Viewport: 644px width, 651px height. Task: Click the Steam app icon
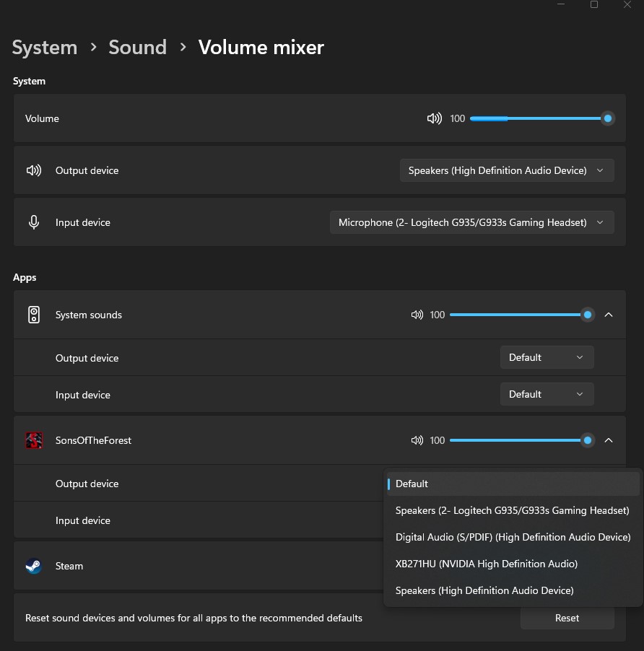tap(34, 566)
